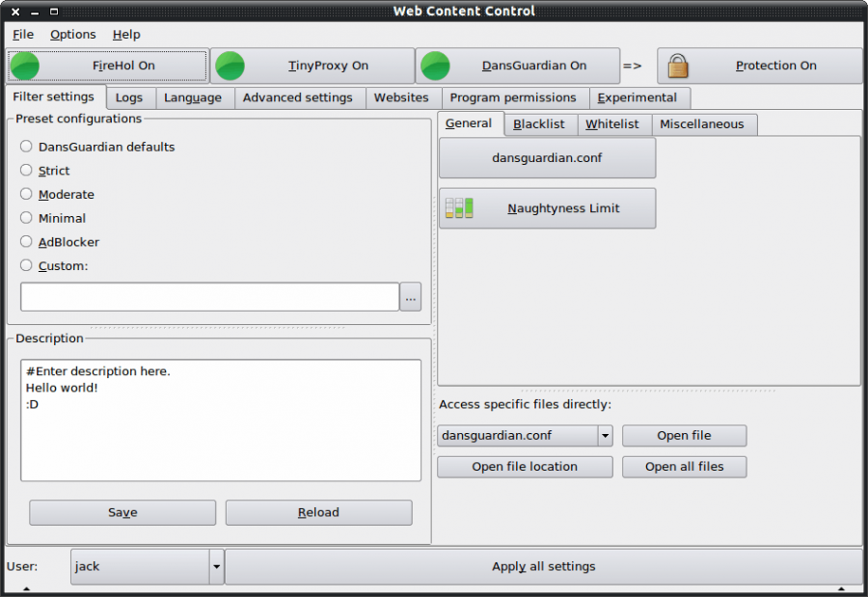Click inside the Description text area

coord(220,420)
